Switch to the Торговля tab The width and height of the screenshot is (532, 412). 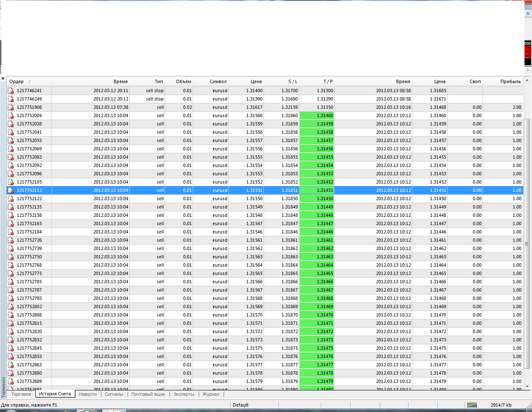[21, 394]
